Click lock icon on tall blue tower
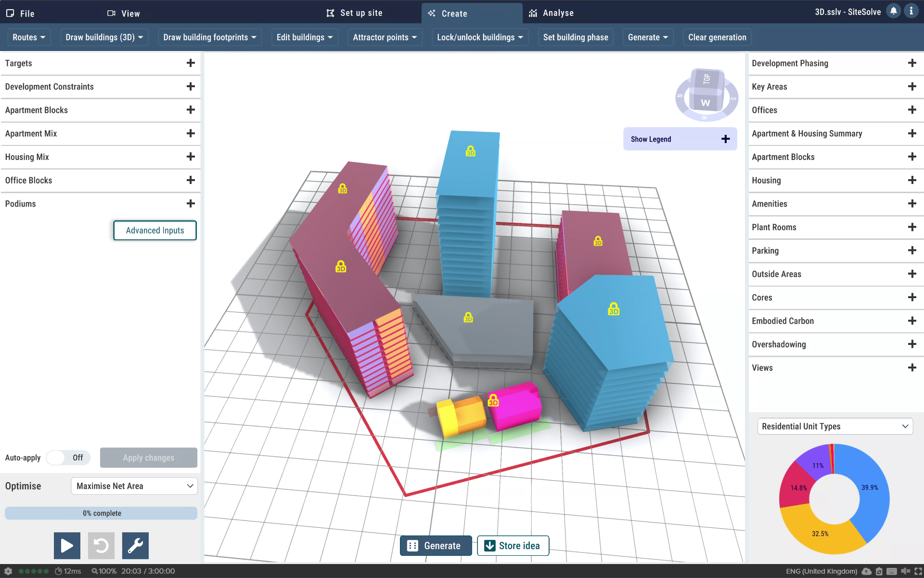 470,151
